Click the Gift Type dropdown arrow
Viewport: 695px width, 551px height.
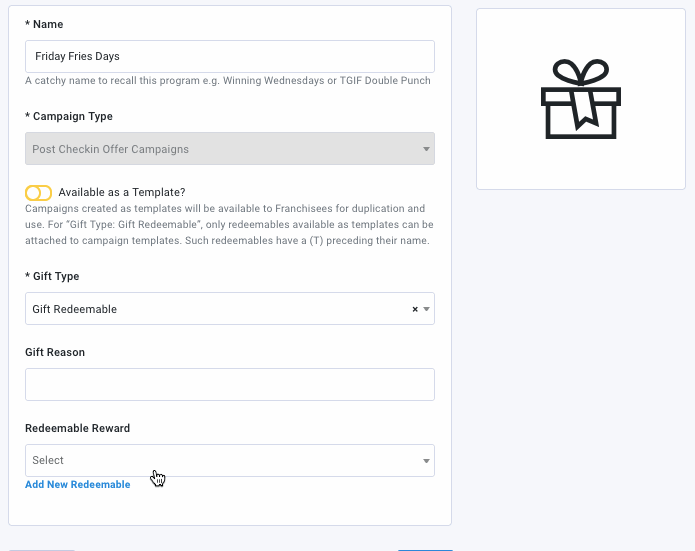pos(426,309)
